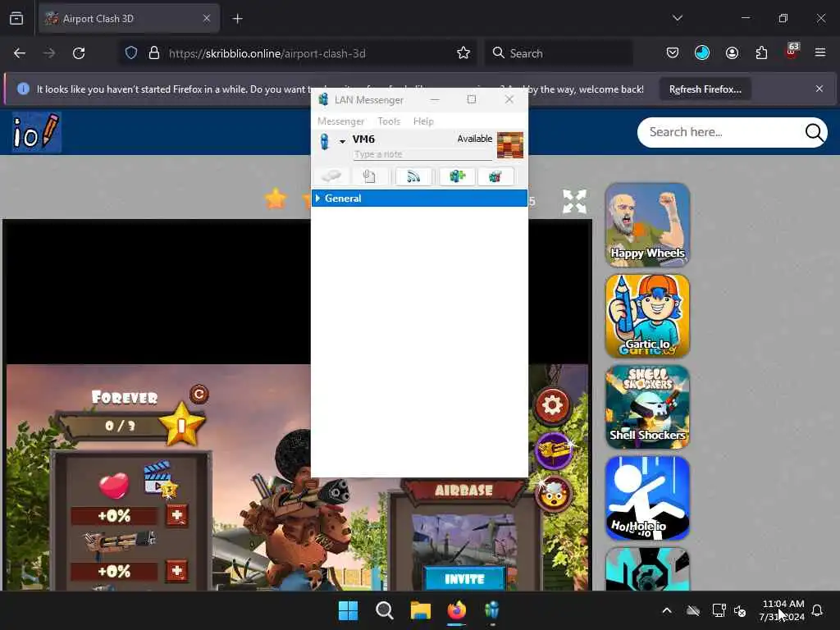Open the Hole.io game thumbnail

click(x=648, y=498)
